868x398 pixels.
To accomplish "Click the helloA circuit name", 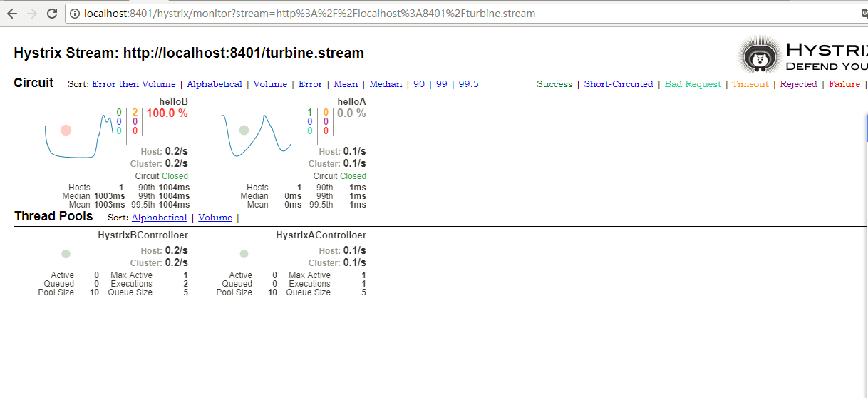I will click(x=351, y=102).
